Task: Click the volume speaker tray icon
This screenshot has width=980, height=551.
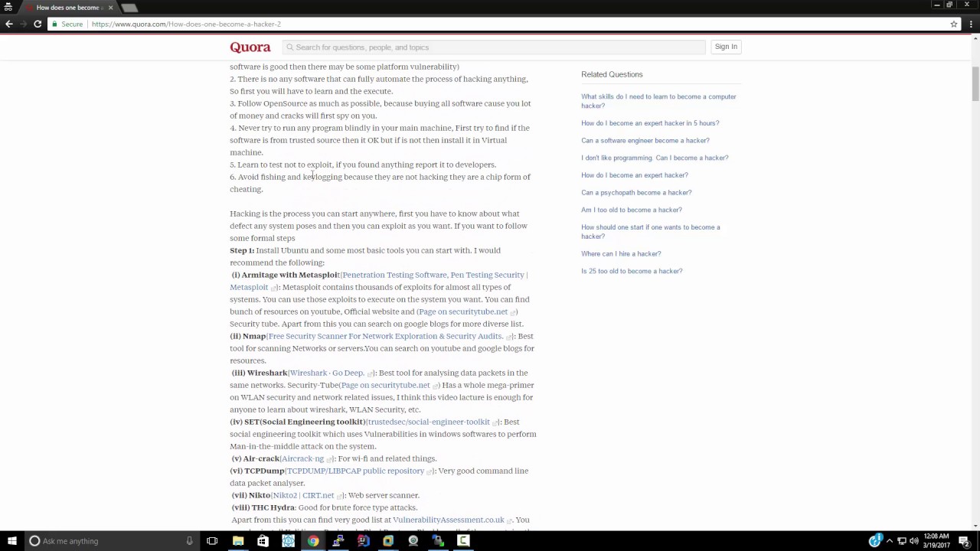Action: click(913, 541)
